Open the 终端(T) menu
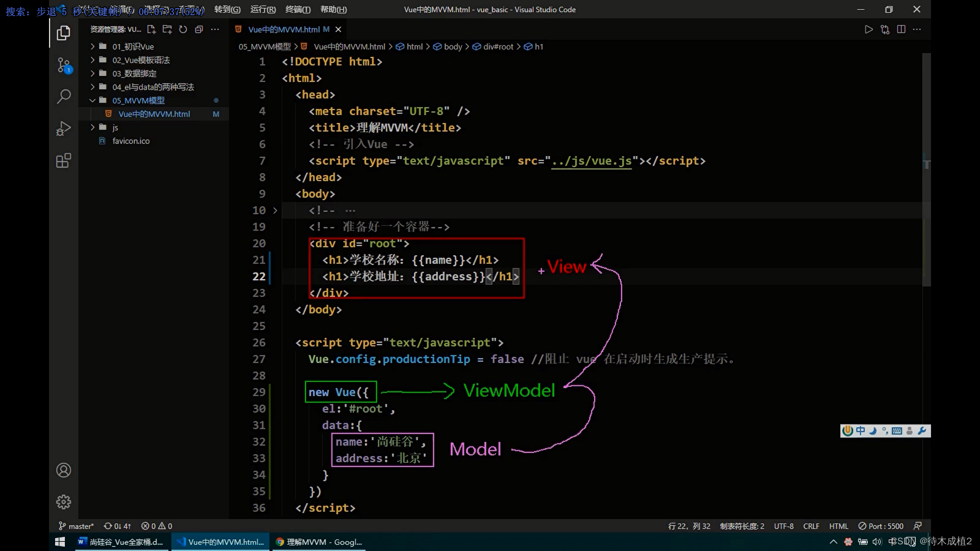Screen dimensions: 980x551 [298, 9]
